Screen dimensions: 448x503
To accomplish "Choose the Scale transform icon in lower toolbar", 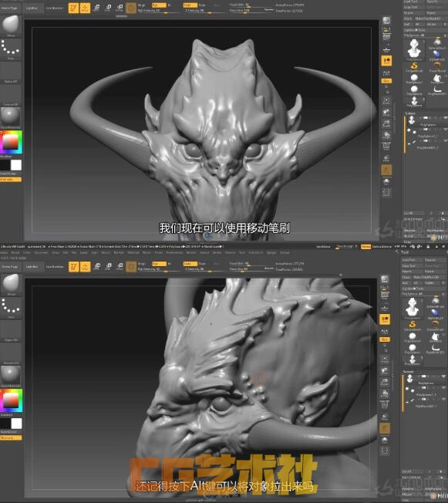I will pos(109,267).
